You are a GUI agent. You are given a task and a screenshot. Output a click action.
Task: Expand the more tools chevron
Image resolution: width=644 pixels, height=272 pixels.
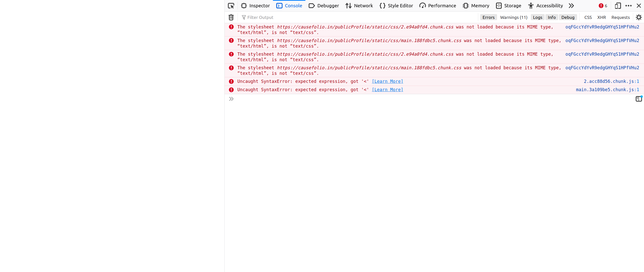pos(571,6)
